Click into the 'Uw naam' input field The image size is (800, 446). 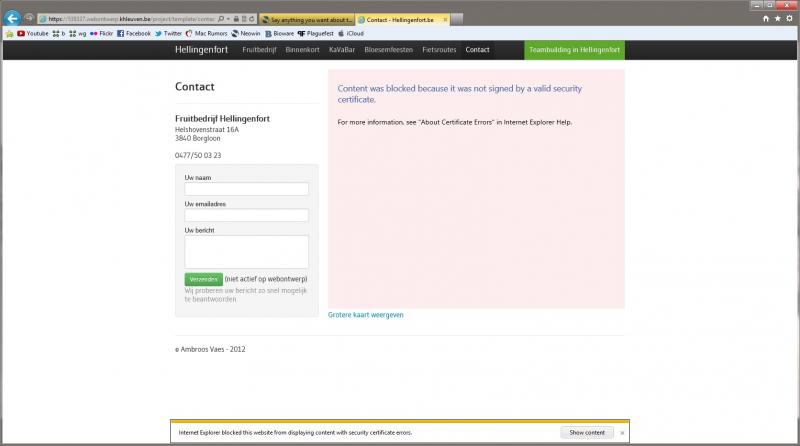click(x=246, y=189)
